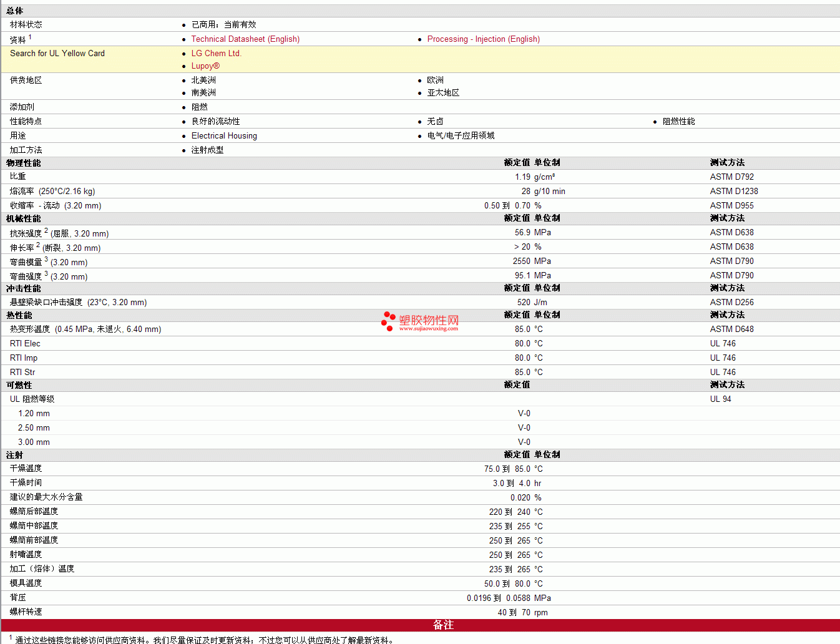This screenshot has width=840, height=644.
Task: Click the www.sujiaowuxing.com watermark text
Action: point(428,328)
